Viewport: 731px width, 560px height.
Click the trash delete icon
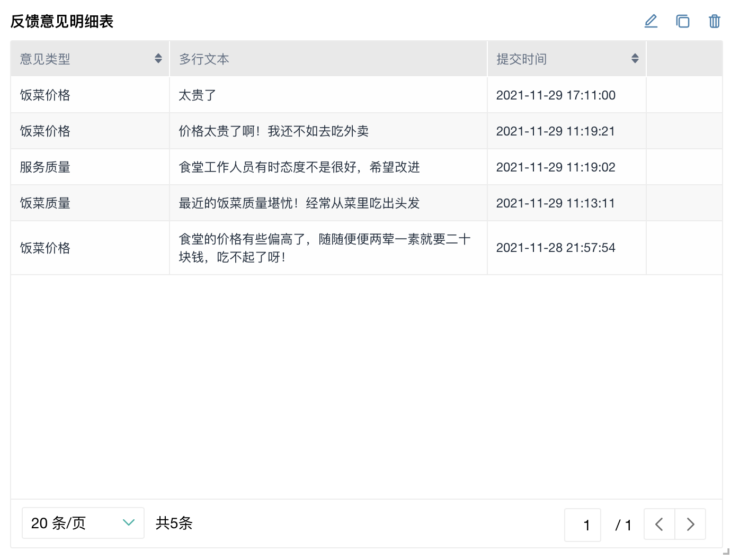(715, 21)
